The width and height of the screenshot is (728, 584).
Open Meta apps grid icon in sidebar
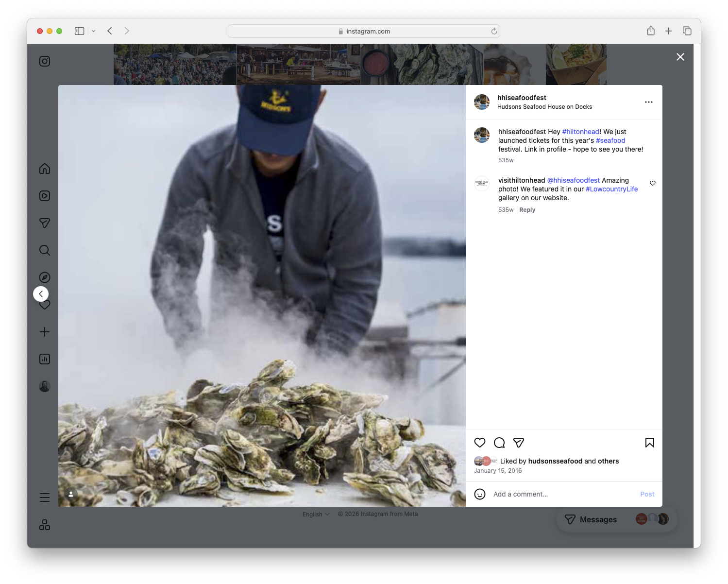coord(45,525)
